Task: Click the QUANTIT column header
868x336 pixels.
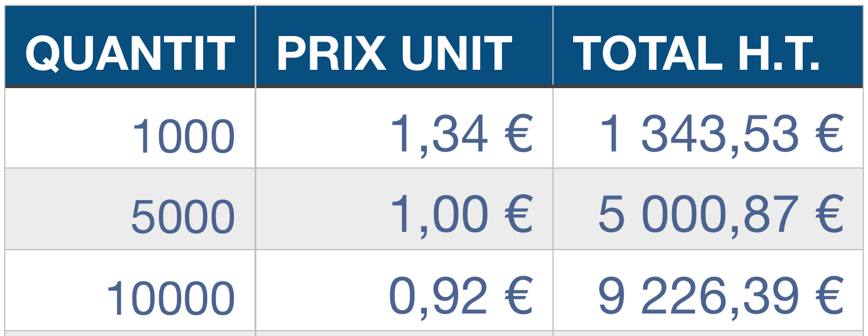Action: tap(130, 53)
